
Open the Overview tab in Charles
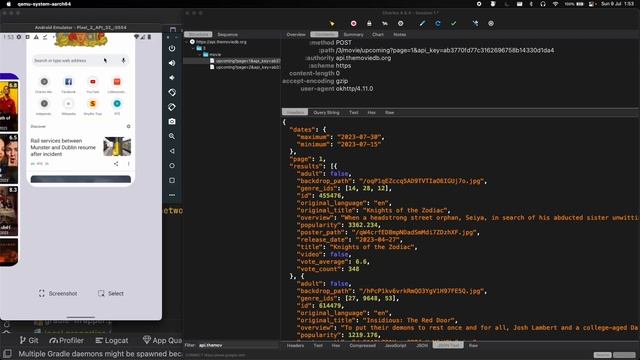point(296,34)
